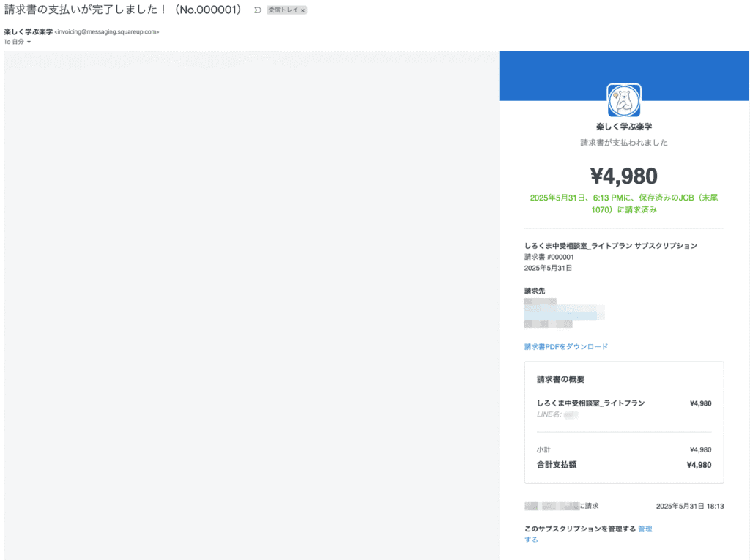750x560 pixels.
Task: Click 請求書が支払われました status text
Action: tap(624, 143)
